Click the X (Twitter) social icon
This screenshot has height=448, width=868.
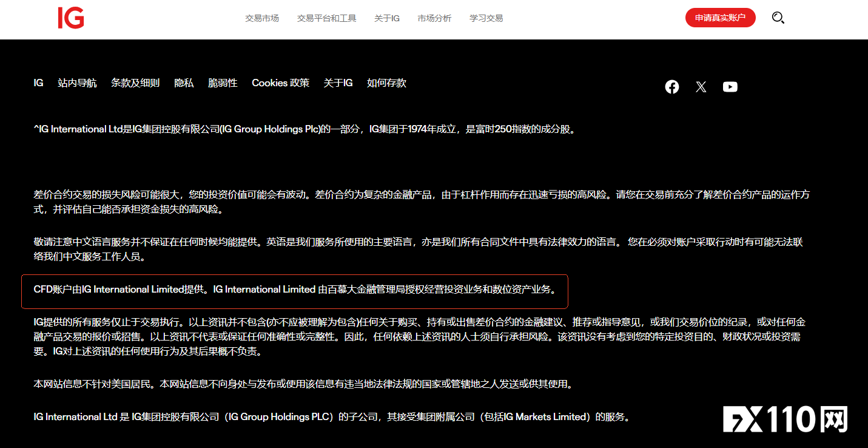[701, 87]
